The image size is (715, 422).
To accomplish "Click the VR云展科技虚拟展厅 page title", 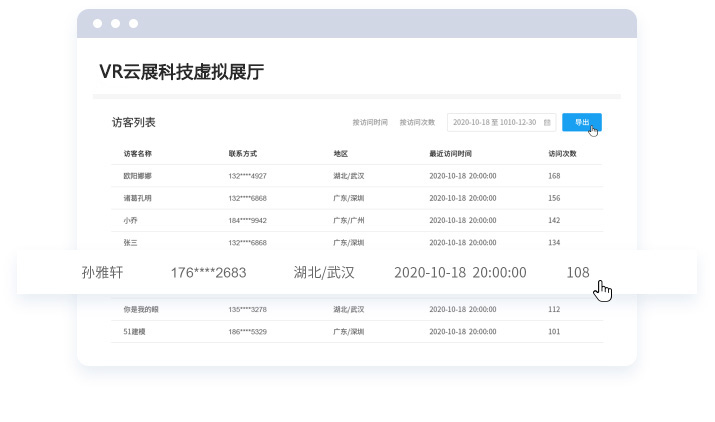I will [x=181, y=71].
